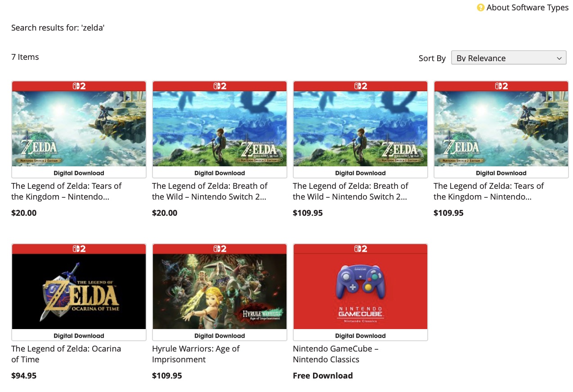
Task: Open the $20.00 Breath of the Wild title link
Action: [x=210, y=192]
